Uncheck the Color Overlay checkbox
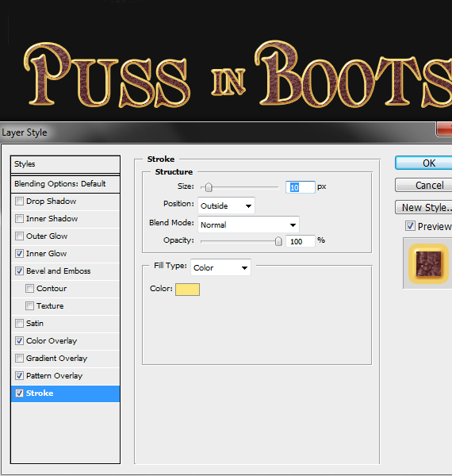This screenshot has width=452, height=476. 19,341
